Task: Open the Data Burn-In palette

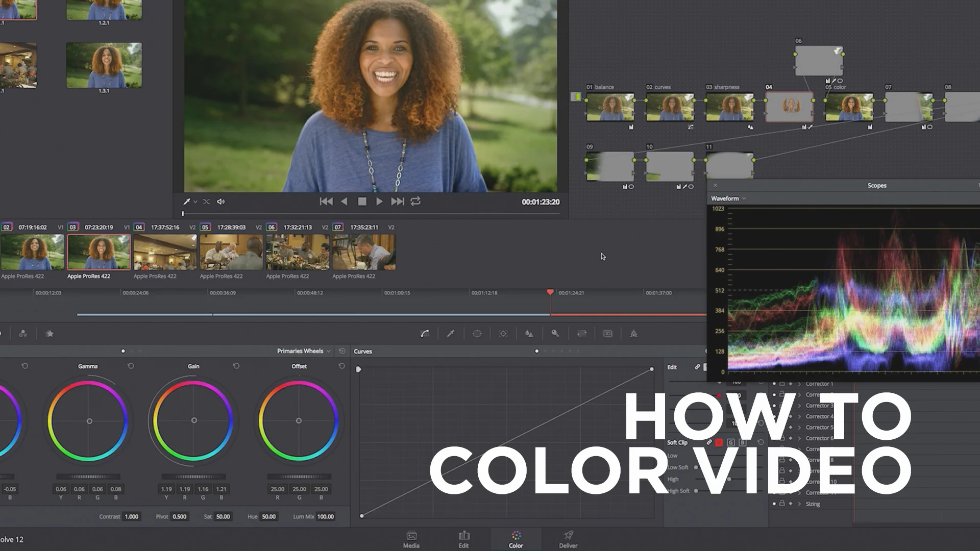Action: 634,334
